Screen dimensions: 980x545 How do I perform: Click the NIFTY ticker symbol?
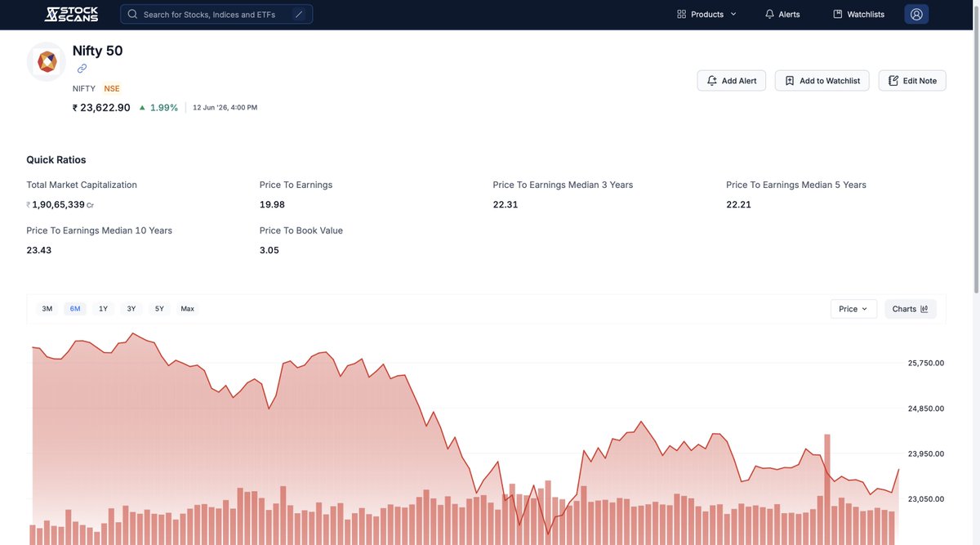[x=84, y=88]
